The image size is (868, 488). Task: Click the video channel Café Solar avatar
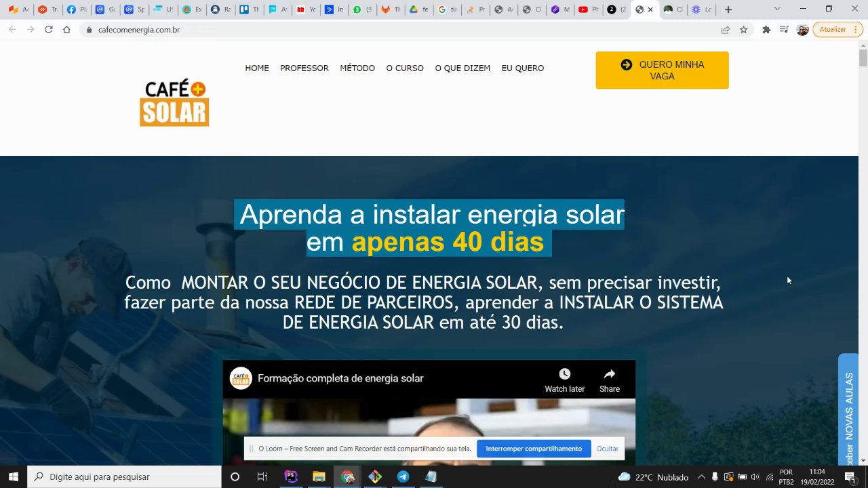[241, 378]
